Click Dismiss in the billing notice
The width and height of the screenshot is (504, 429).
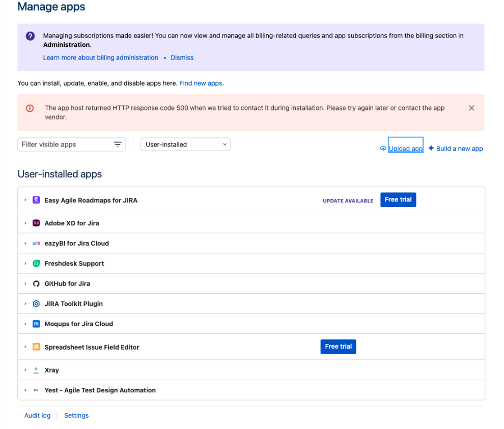coord(182,58)
